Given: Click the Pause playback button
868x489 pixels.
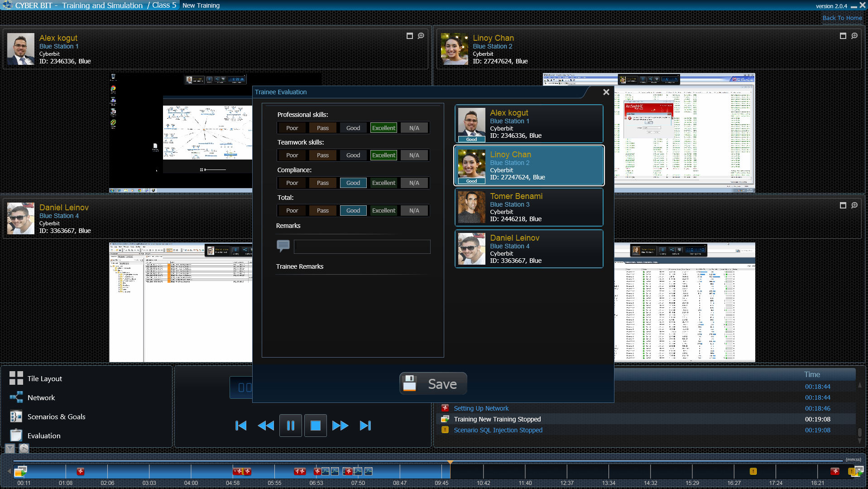Looking at the screenshot, I should pyautogui.click(x=290, y=426).
